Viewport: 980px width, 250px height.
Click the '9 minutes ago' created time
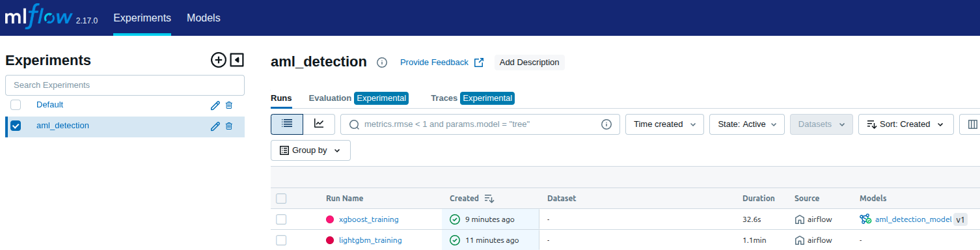point(490,219)
